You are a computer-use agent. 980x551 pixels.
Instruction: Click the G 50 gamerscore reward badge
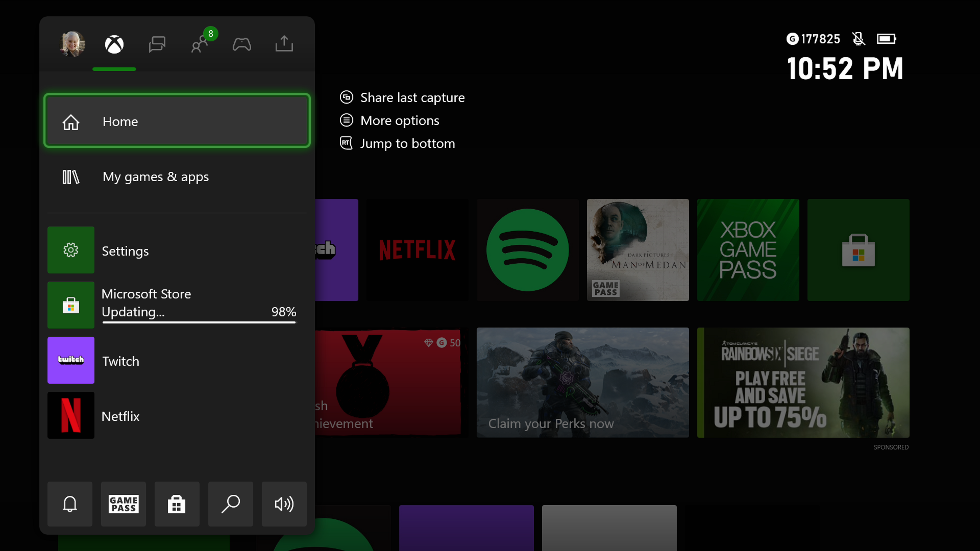tap(442, 343)
